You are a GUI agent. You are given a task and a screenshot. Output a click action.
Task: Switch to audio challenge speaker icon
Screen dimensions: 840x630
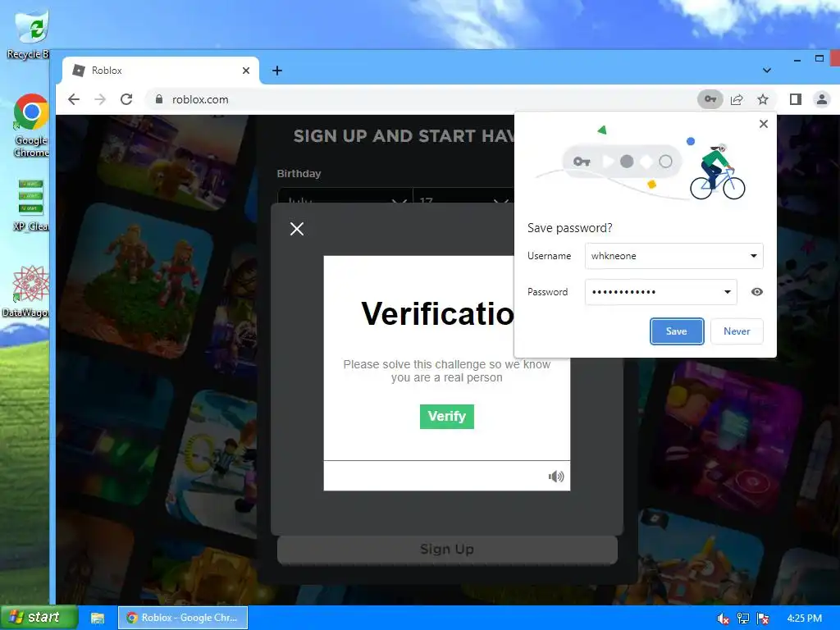tap(556, 477)
